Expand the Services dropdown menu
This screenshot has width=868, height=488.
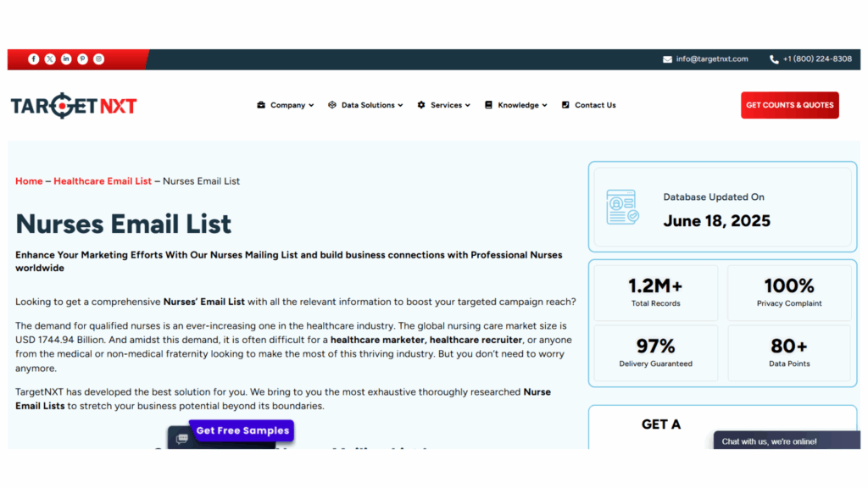pos(444,106)
